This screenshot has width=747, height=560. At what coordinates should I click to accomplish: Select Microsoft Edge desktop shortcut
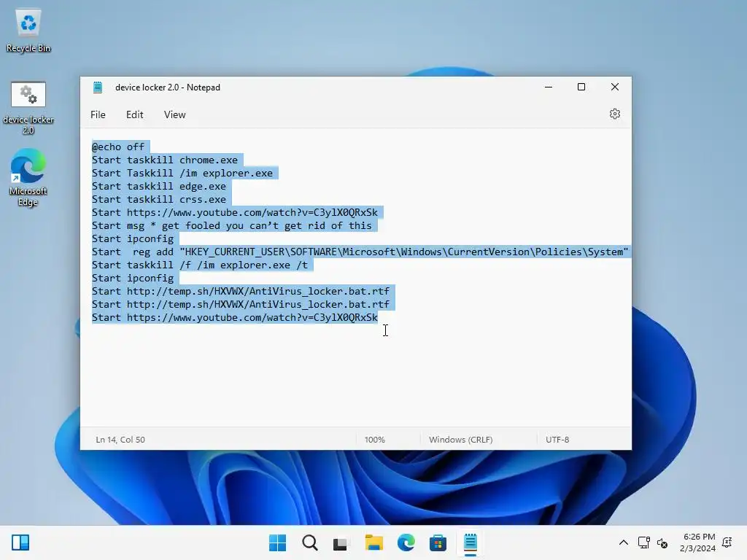(28, 177)
